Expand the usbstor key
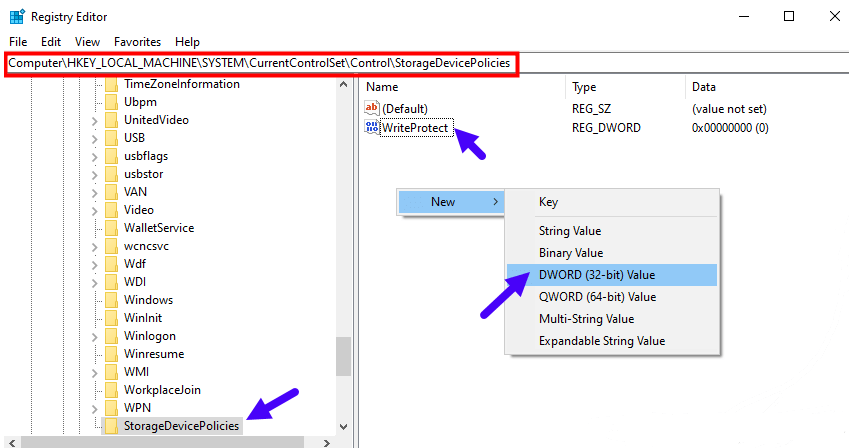This screenshot has height=448, width=849. coord(95,175)
